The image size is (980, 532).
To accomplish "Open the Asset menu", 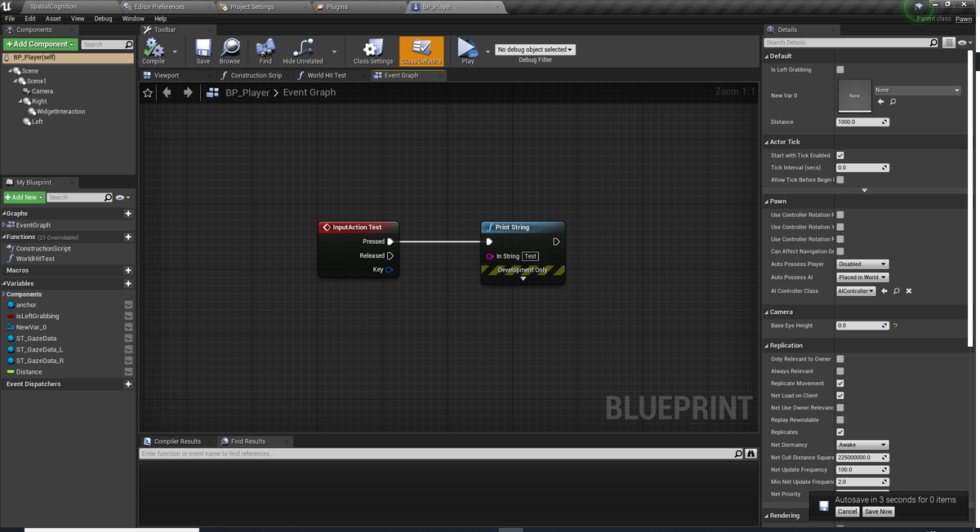I will tap(53, 18).
